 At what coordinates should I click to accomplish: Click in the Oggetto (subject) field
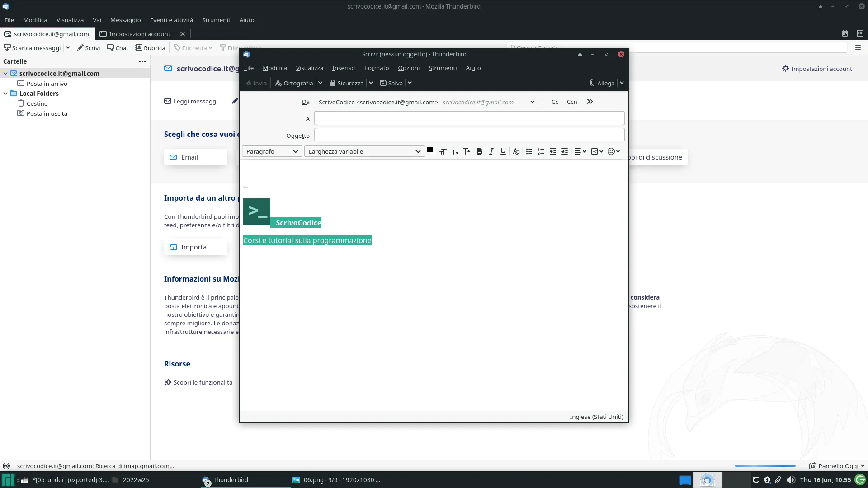(469, 135)
